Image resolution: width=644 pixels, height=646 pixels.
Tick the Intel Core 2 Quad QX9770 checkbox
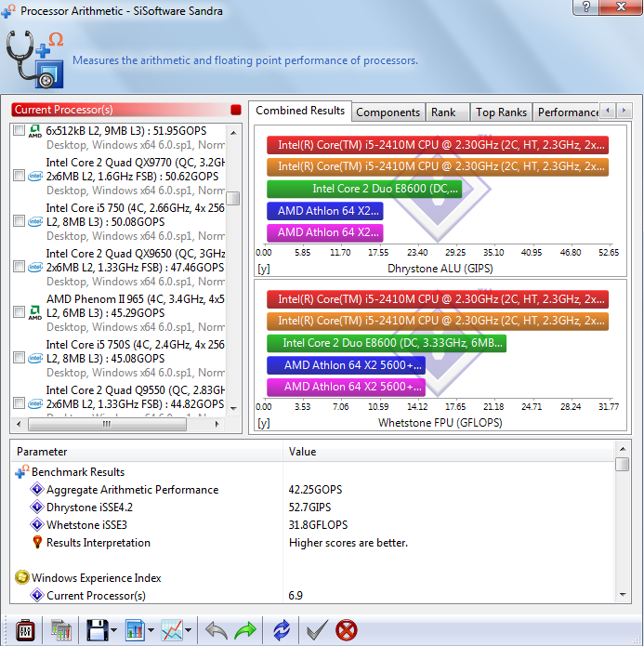coord(19,176)
